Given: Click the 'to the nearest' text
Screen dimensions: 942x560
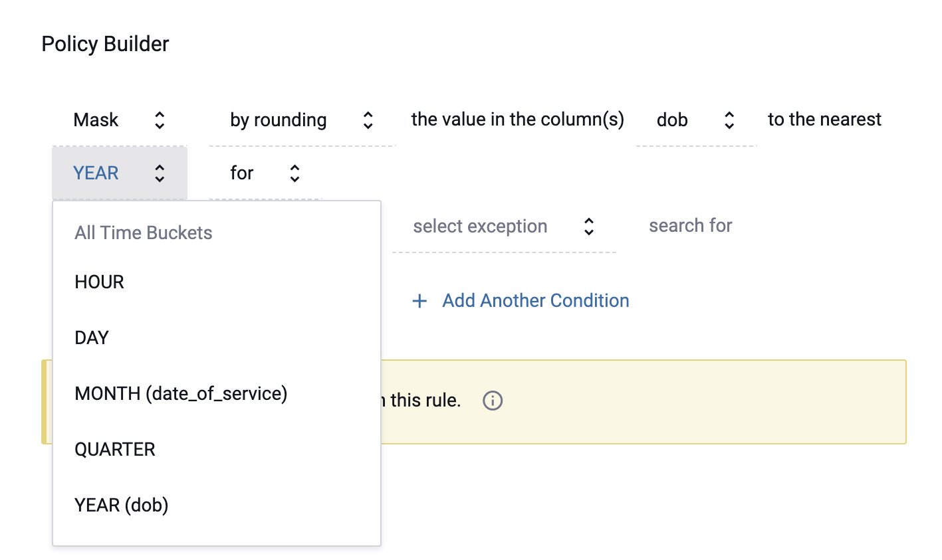Looking at the screenshot, I should [x=824, y=119].
